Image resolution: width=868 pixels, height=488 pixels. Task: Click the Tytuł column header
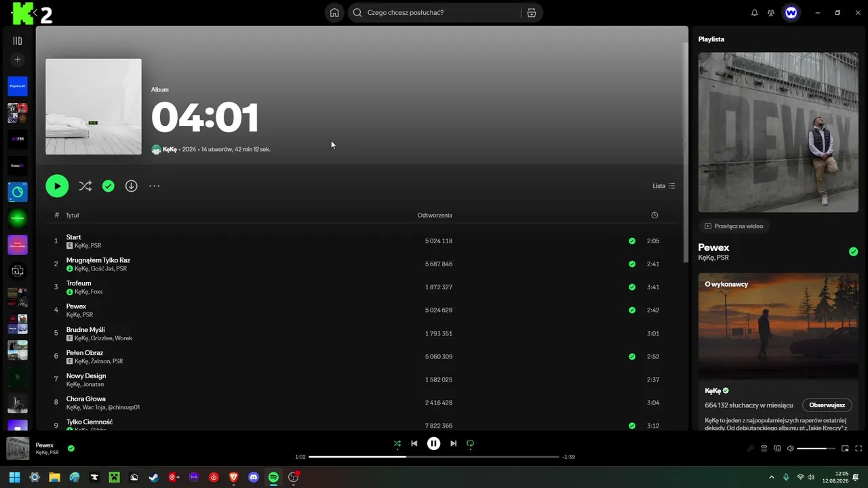(x=73, y=216)
